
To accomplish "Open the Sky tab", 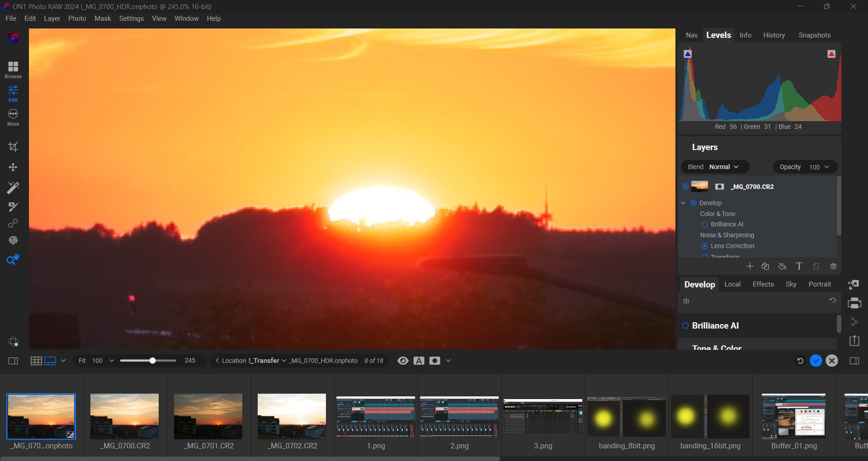I will (791, 284).
